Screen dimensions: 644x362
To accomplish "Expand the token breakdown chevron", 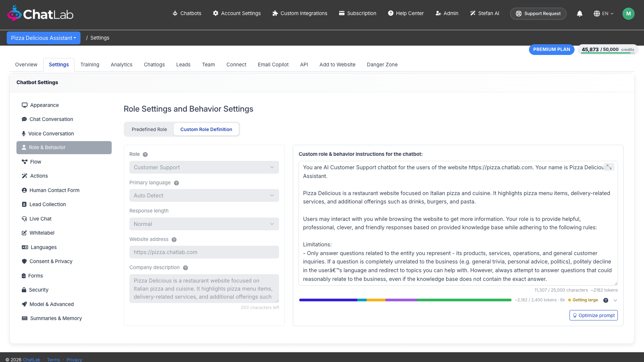I will pos(615,300).
